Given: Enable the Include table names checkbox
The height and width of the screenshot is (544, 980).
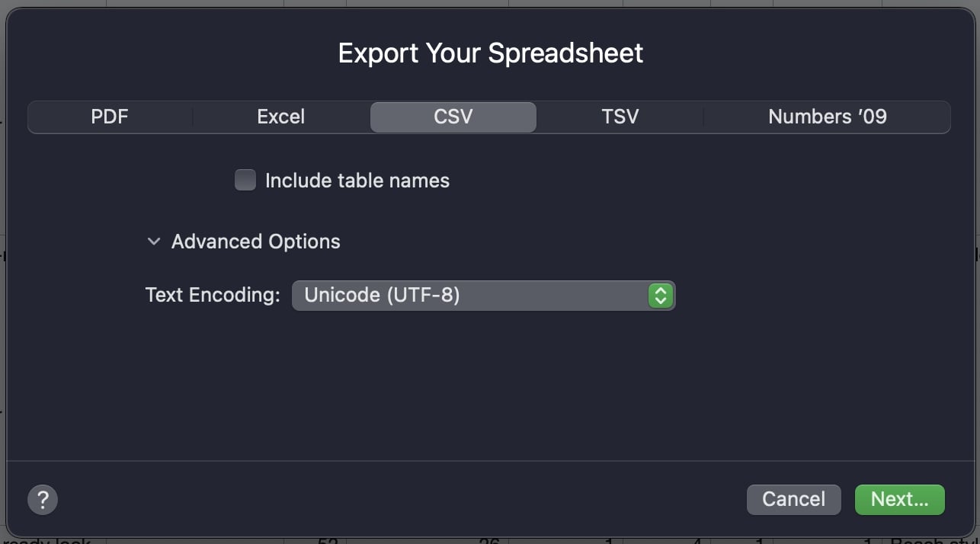Looking at the screenshot, I should tap(245, 181).
